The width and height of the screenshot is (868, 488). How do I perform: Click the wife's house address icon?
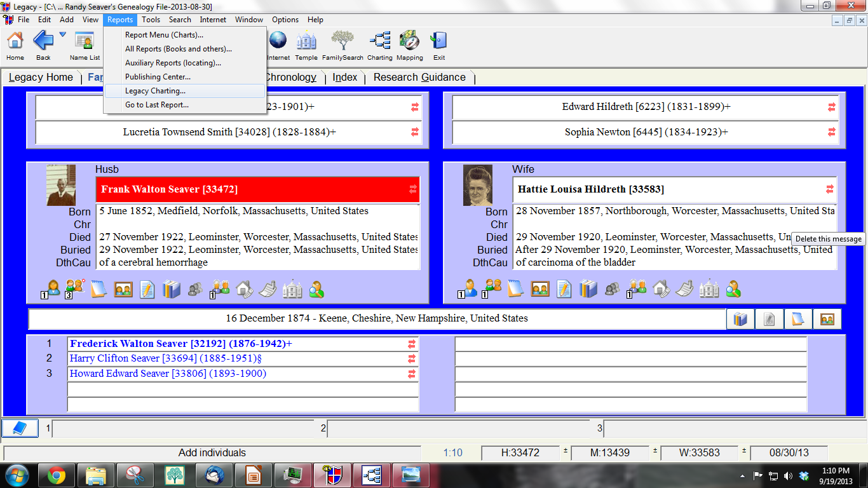tap(661, 289)
